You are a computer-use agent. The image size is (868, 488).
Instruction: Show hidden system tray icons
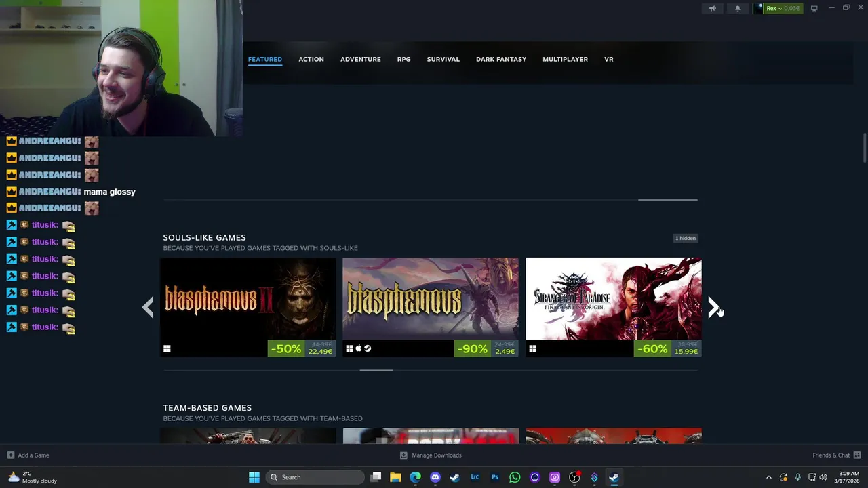pos(768,477)
